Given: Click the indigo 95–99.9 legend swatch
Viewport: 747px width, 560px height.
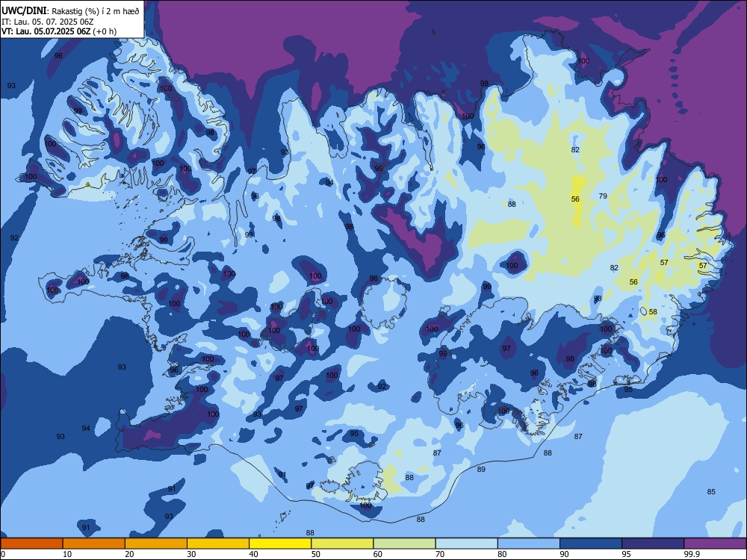Looking at the screenshot, I should pyautogui.click(x=653, y=544).
